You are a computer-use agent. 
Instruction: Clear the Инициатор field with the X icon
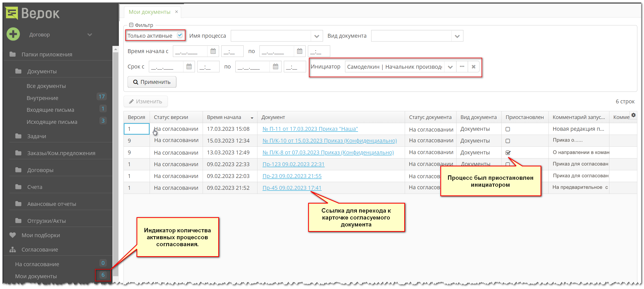pos(473,67)
